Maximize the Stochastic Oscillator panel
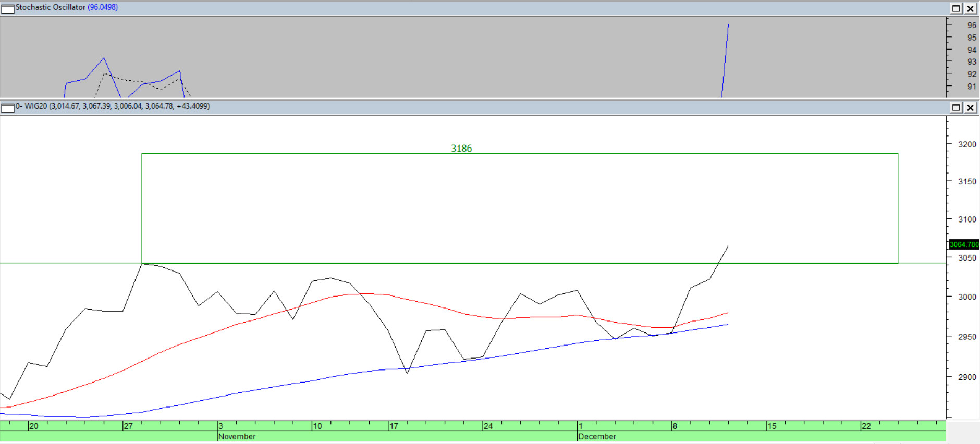Viewport: 980px width, 444px height. click(x=956, y=8)
